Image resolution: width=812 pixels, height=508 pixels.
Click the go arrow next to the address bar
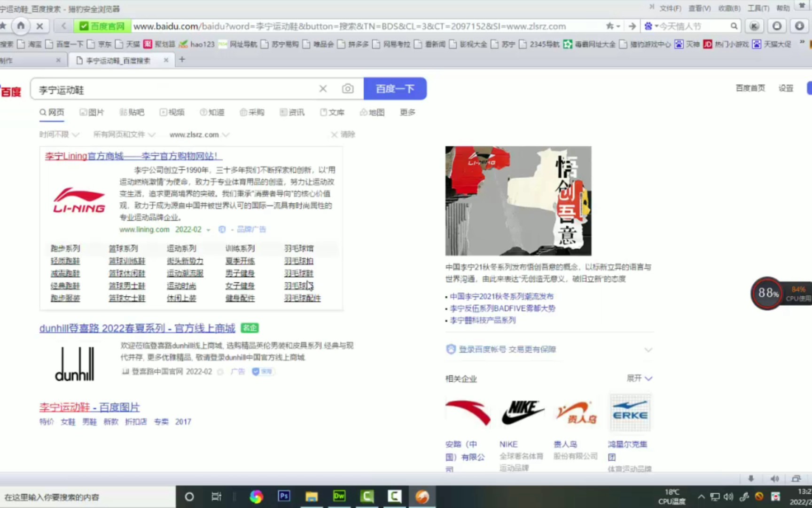pyautogui.click(x=632, y=26)
